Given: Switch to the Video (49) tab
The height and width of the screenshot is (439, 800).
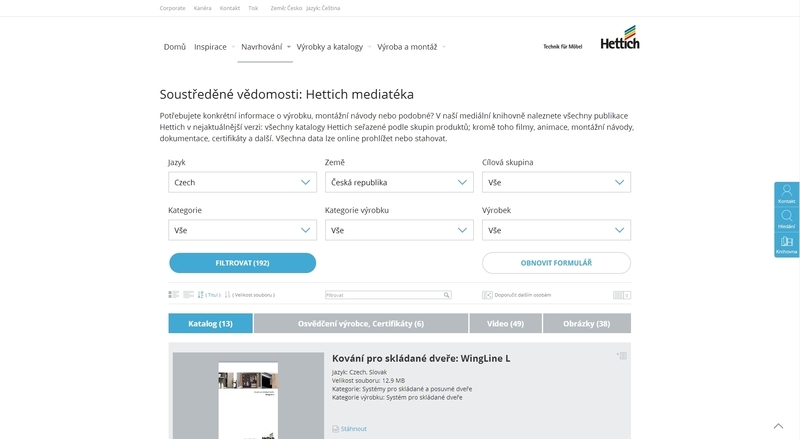Looking at the screenshot, I should tap(505, 323).
